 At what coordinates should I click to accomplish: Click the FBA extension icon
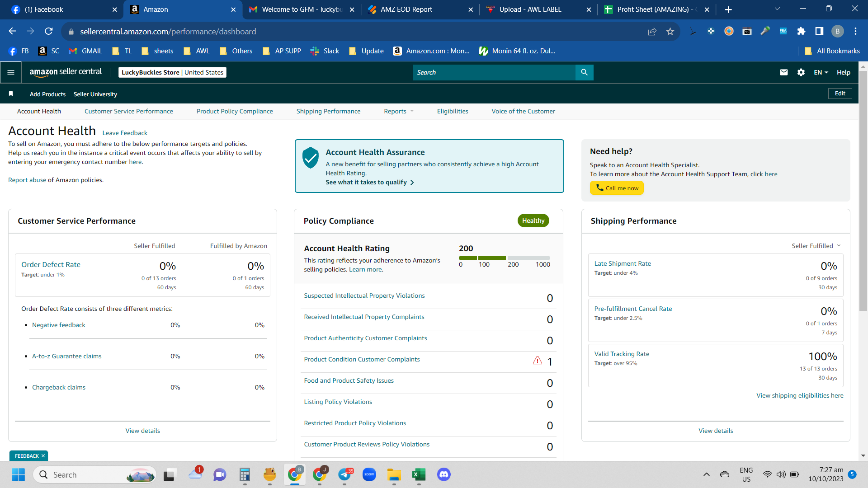783,31
